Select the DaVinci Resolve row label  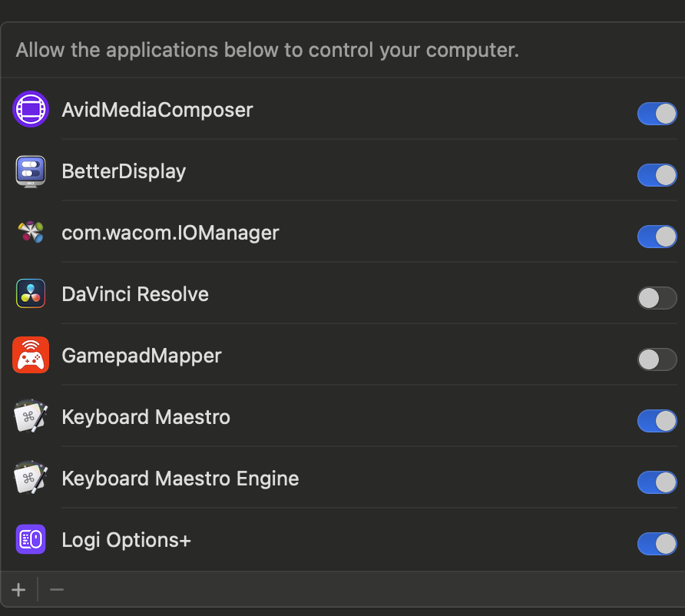pos(135,294)
